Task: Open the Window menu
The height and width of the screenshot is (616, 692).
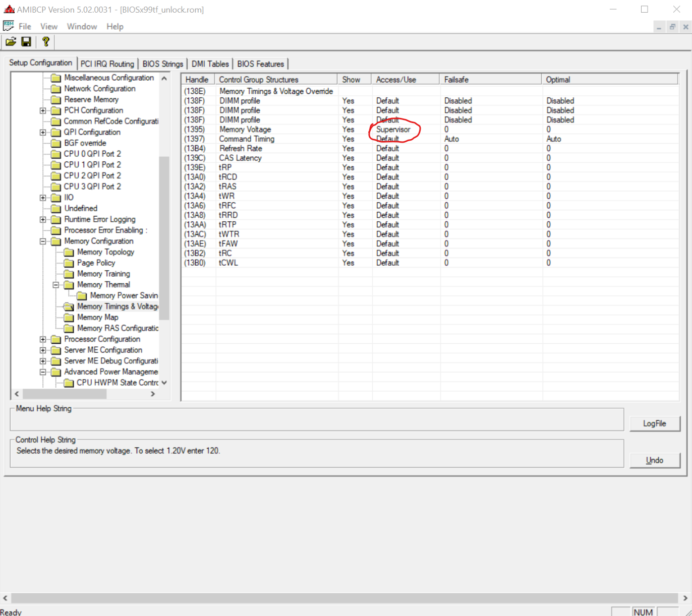Action: 82,26
